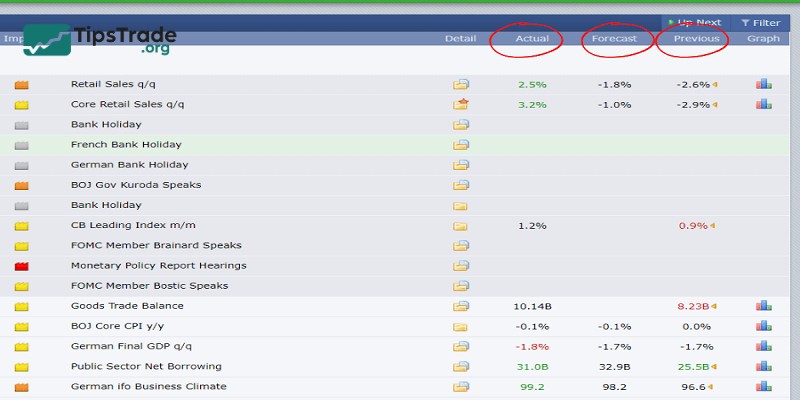Show graph for Public Sector Net Borrowing
The width and height of the screenshot is (800, 400).
764,367
